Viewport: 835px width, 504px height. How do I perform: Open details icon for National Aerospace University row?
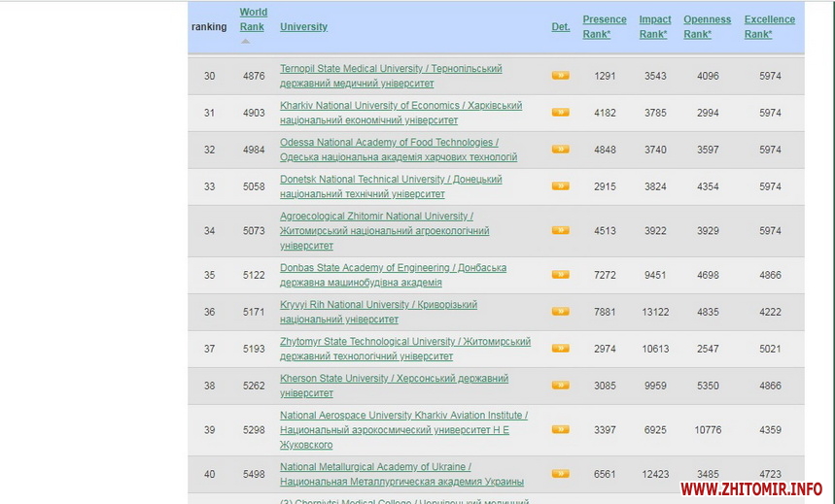pyautogui.click(x=560, y=429)
